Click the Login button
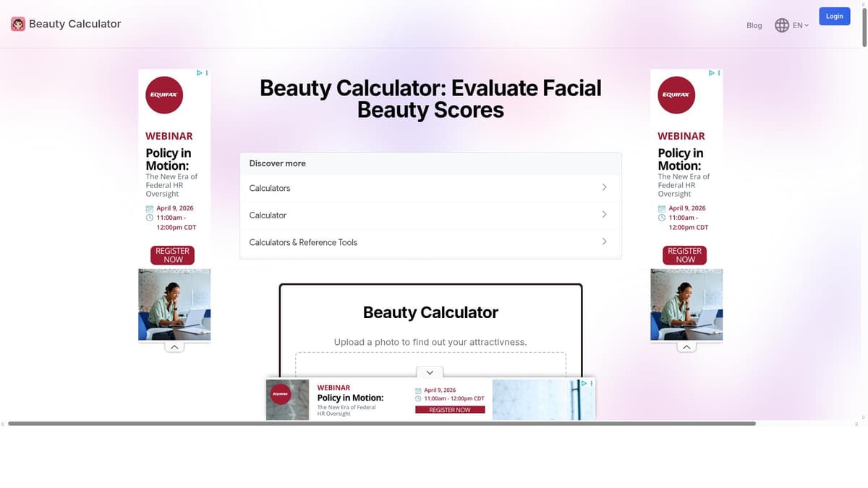The image size is (868, 488). tap(835, 16)
